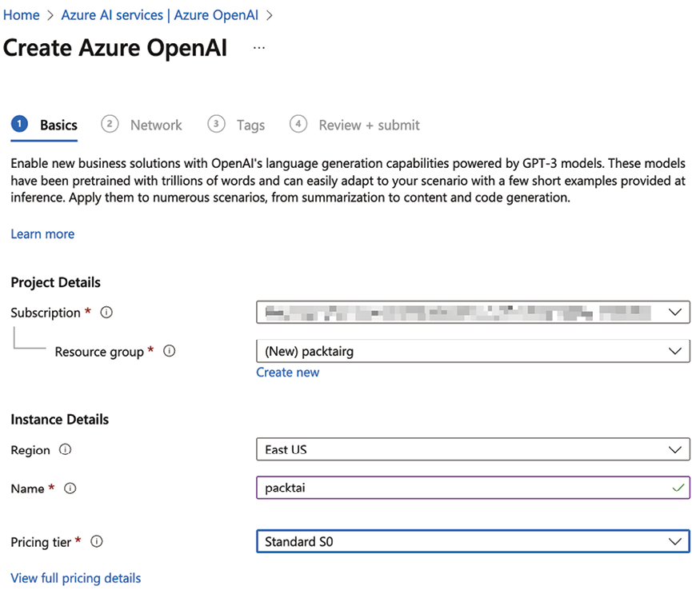The width and height of the screenshot is (700, 594).
Task: Click the Resource group field label
Action: click(99, 352)
